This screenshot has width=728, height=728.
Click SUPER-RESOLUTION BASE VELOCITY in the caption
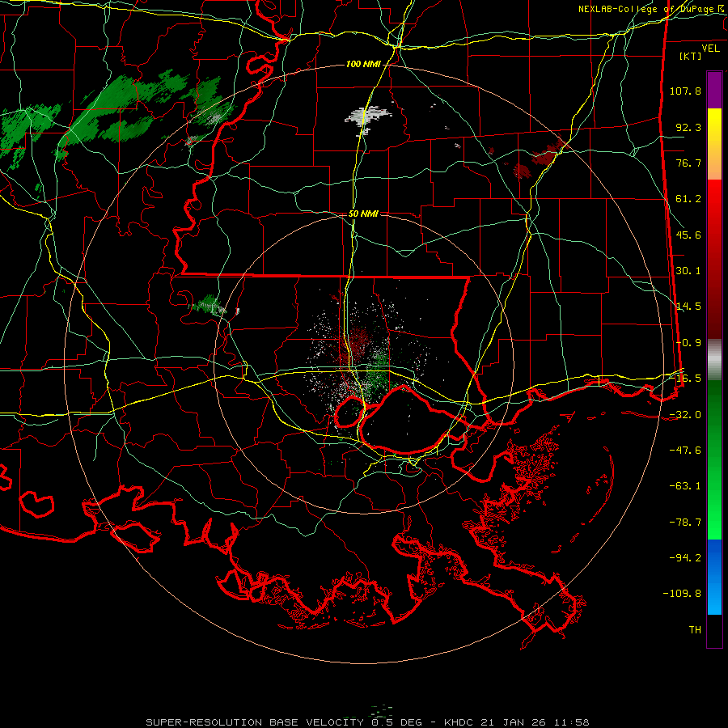(x=255, y=722)
